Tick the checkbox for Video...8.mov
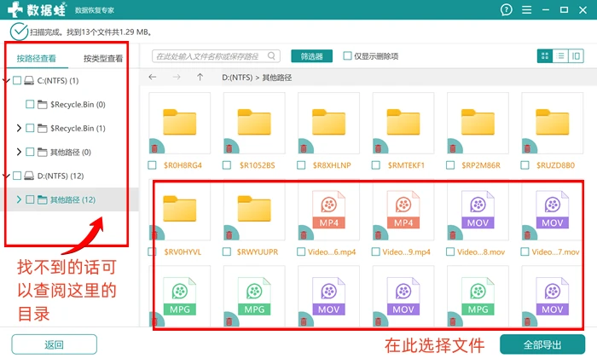 [450, 251]
